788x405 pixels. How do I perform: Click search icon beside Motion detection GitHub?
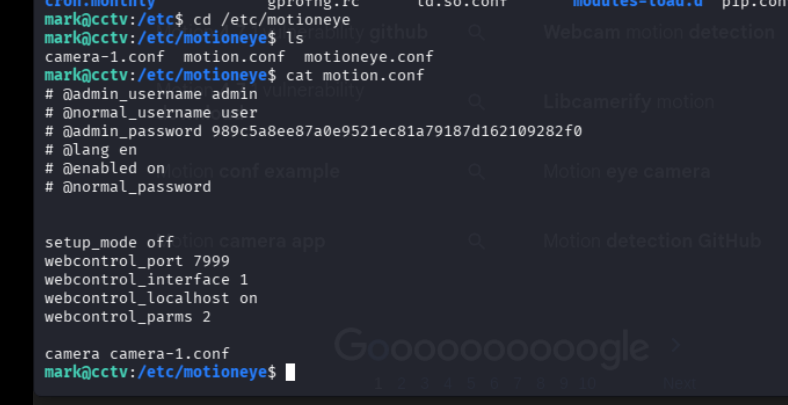point(477,241)
